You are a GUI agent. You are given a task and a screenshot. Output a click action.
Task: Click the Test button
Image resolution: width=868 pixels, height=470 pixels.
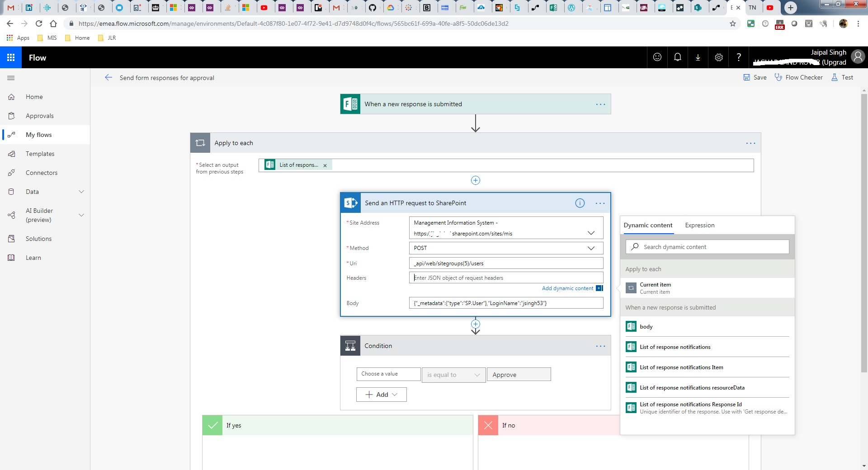[842, 77]
